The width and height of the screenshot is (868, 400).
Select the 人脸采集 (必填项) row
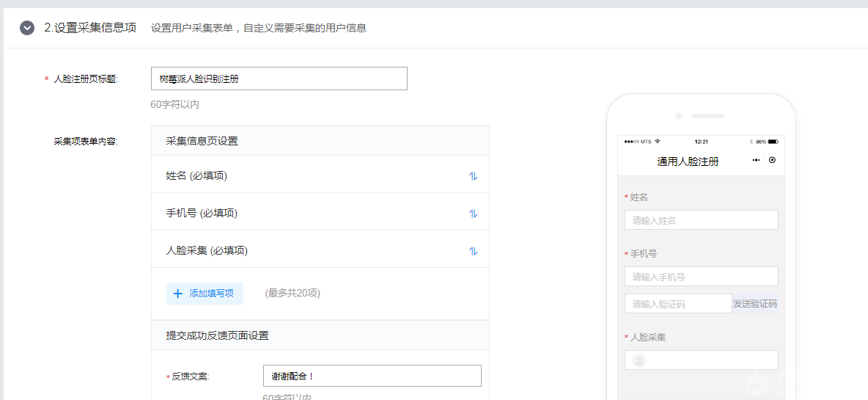[x=320, y=250]
